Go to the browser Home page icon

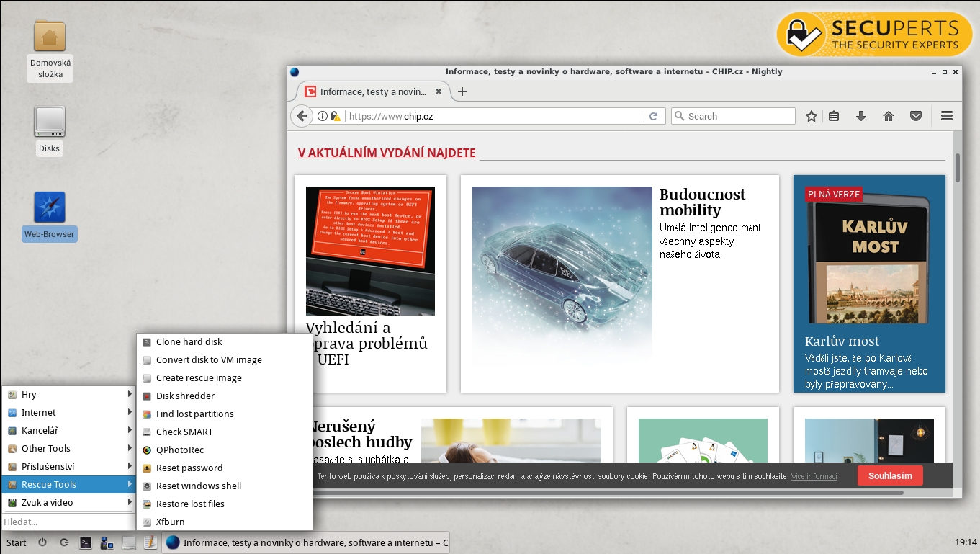[889, 116]
